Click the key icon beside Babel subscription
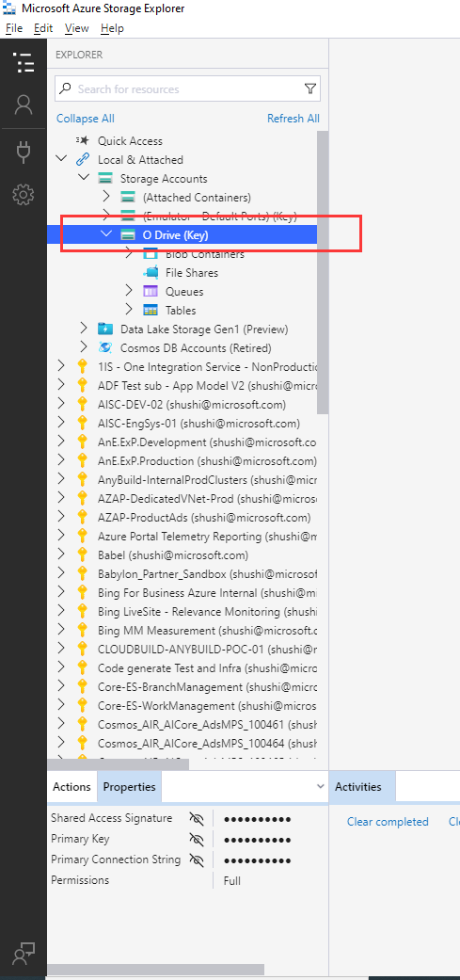The image size is (460, 980). (x=82, y=555)
